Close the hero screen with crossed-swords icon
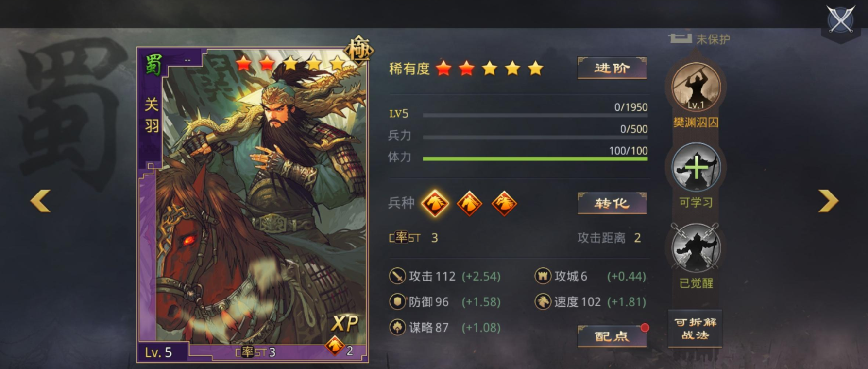 [x=840, y=20]
